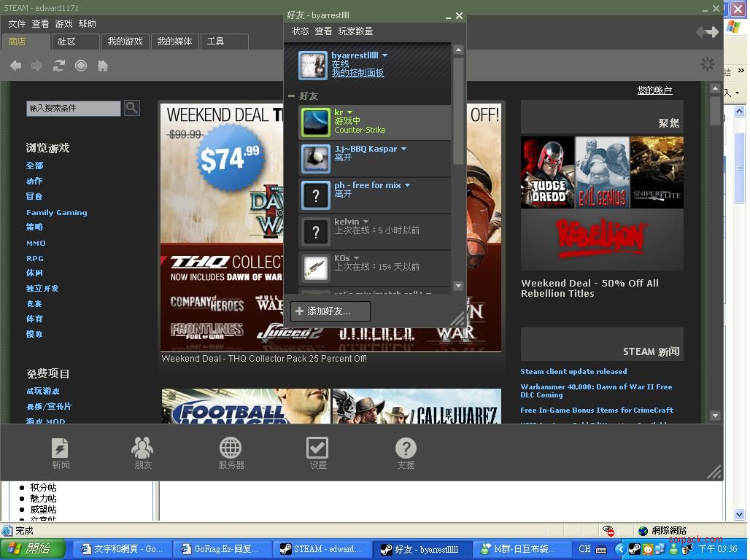Go to store home via house icon
The height and width of the screenshot is (560, 750).
(x=103, y=66)
